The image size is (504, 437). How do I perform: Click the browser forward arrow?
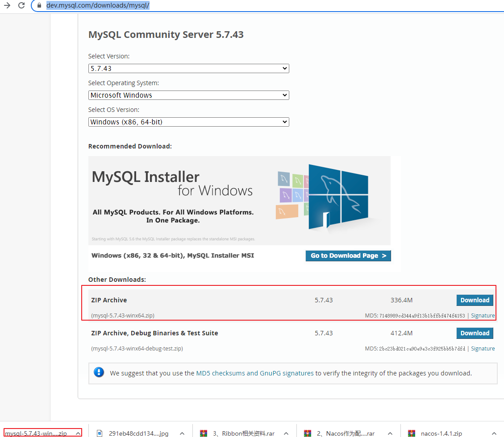[x=7, y=5]
